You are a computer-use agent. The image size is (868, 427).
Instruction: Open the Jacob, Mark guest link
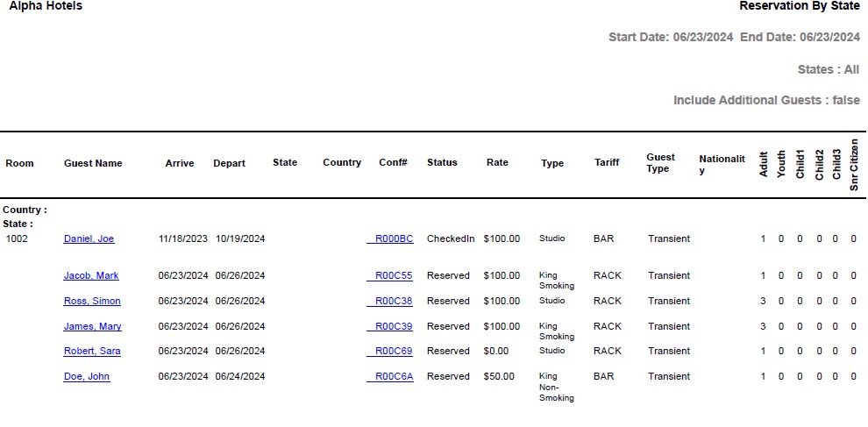(x=91, y=275)
